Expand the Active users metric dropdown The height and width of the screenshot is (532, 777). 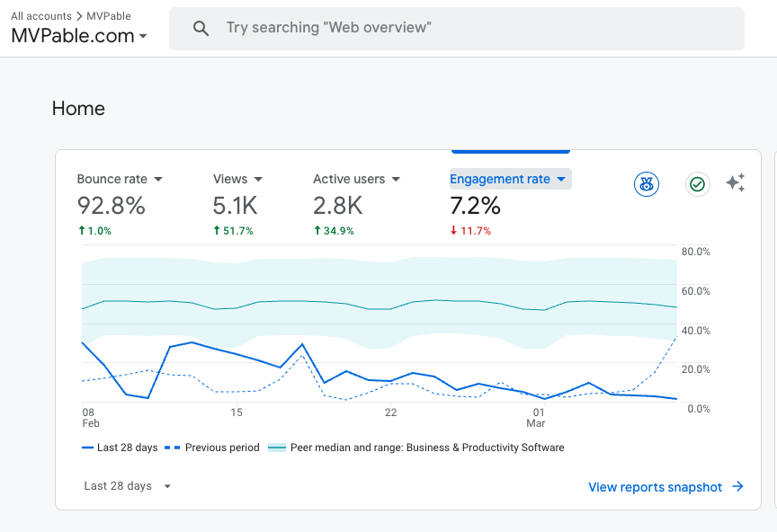coord(356,179)
